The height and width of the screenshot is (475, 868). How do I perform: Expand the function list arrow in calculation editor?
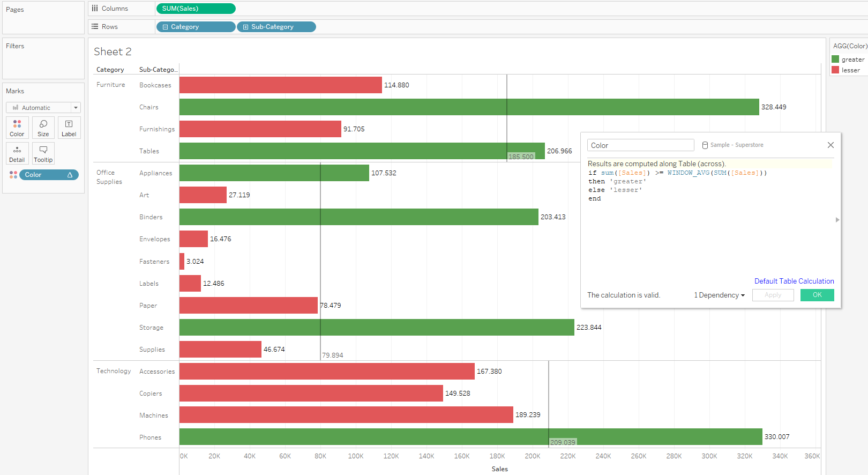(837, 220)
